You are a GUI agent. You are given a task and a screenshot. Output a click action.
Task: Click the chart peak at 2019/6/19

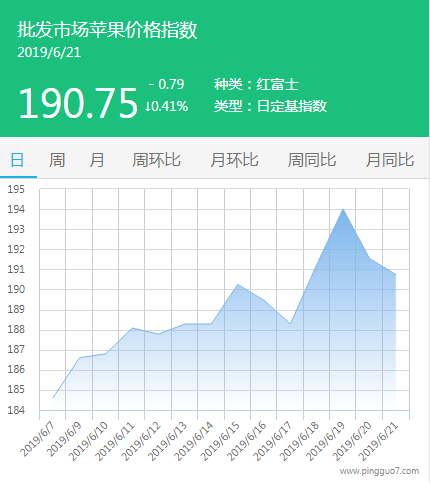click(x=343, y=209)
